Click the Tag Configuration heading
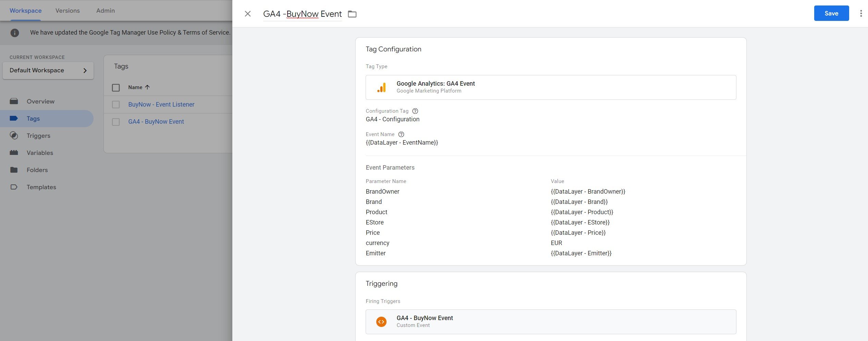This screenshot has height=341, width=868. pyautogui.click(x=393, y=49)
